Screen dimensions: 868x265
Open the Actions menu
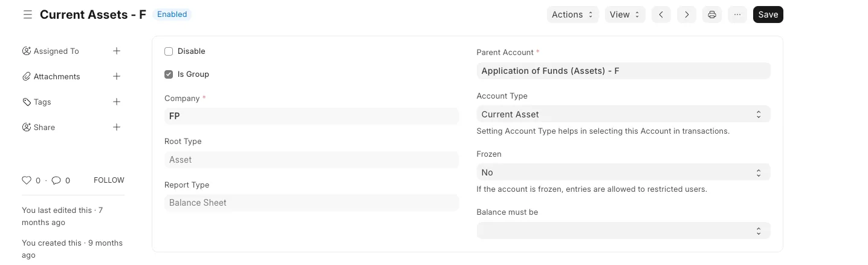click(572, 15)
